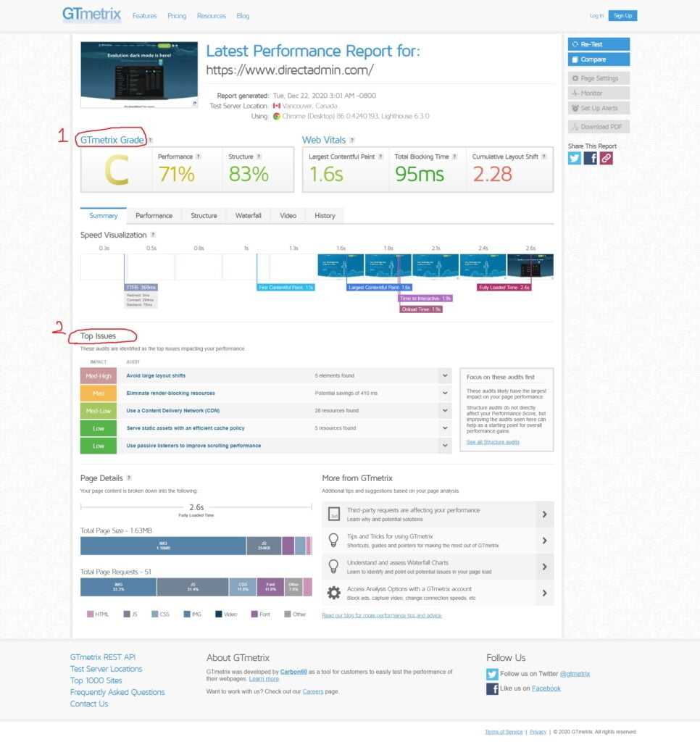Viewport: 700px width, 742px height.
Task: Expand Eliminate render-blocking resources audit
Action: tap(445, 393)
